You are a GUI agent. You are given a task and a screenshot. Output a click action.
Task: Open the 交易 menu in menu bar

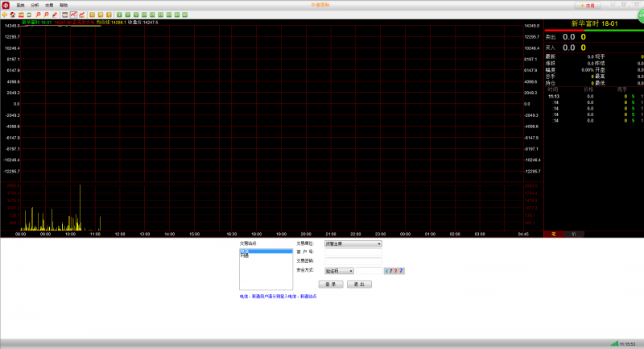[49, 6]
